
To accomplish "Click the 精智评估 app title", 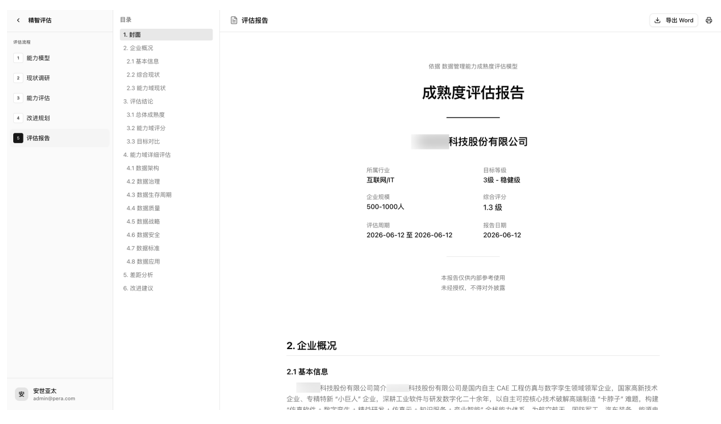I will point(40,20).
